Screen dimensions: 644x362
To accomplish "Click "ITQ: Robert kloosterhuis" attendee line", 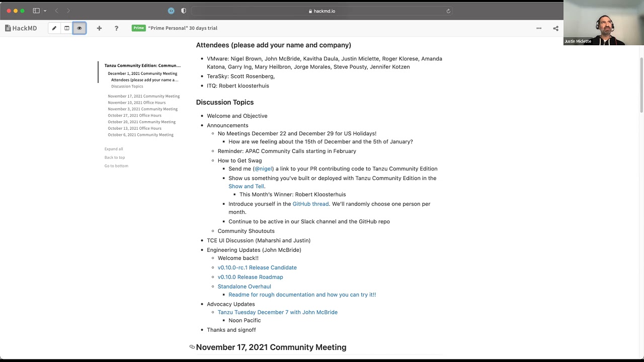I will (238, 86).
